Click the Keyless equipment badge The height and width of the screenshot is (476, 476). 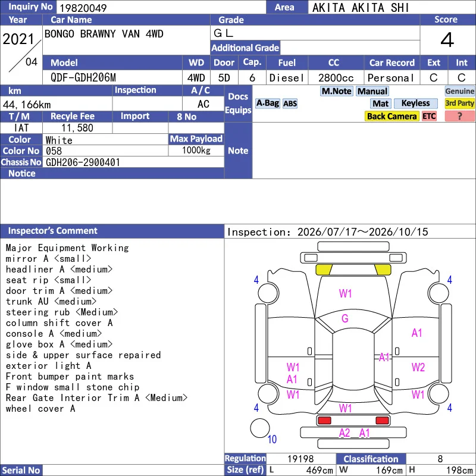tap(415, 104)
